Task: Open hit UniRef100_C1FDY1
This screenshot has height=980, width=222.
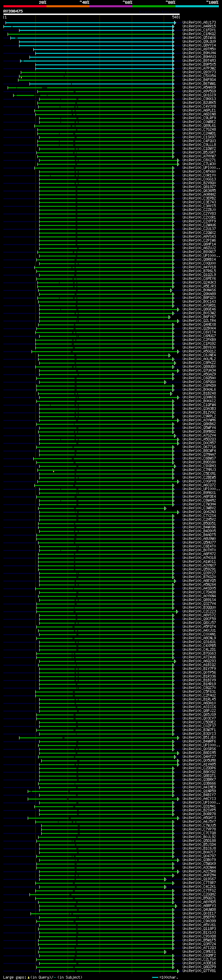Action: [x=199, y=30]
